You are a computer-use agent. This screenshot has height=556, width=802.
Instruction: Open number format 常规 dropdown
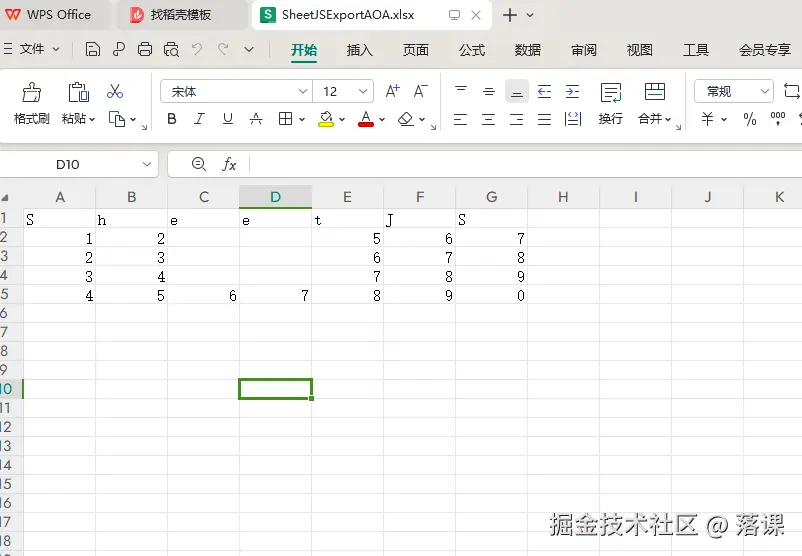tap(765, 92)
